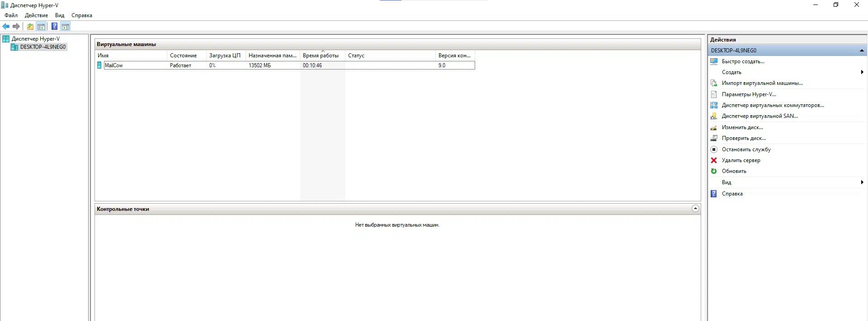
Task: Click the blue Help toolbar icon
Action: (54, 27)
